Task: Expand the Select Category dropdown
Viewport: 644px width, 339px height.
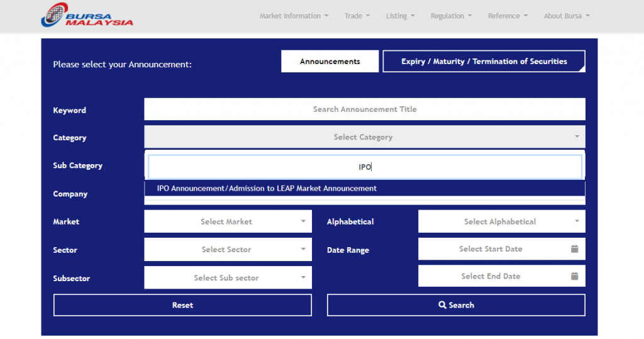Action: [x=364, y=137]
